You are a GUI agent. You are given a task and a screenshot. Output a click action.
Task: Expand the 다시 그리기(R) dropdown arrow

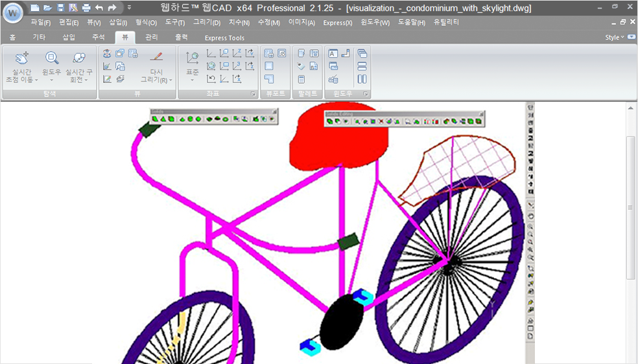pyautogui.click(x=171, y=80)
